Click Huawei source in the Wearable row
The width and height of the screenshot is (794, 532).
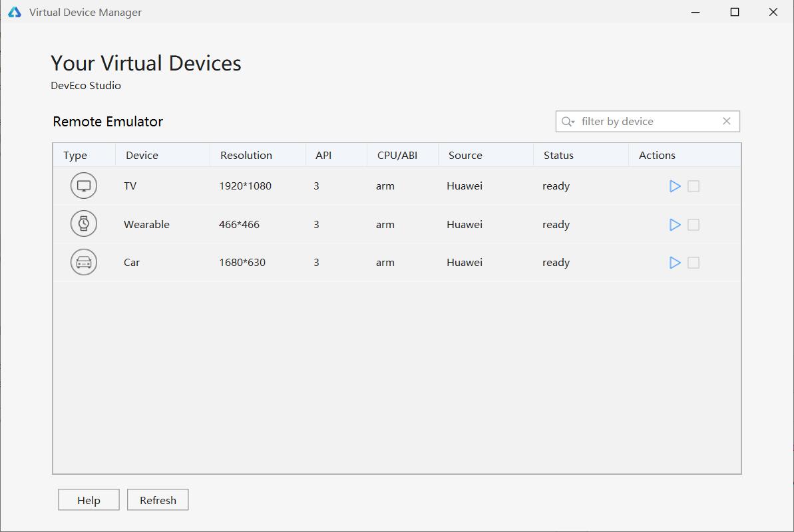pyautogui.click(x=465, y=224)
